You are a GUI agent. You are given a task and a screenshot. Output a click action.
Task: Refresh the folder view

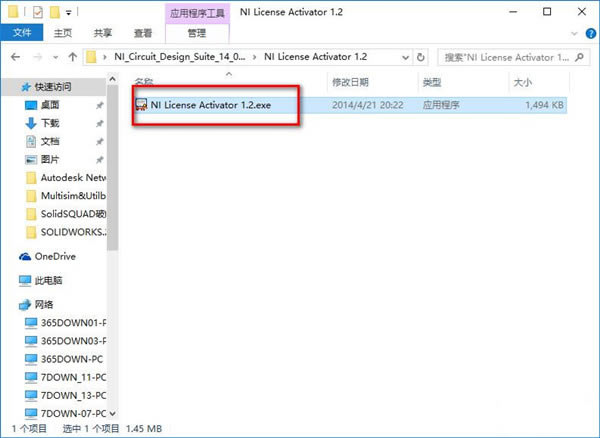[x=421, y=57]
